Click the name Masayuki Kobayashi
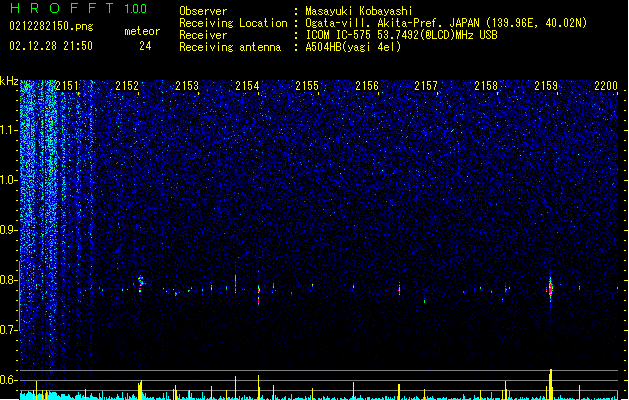 [x=359, y=11]
